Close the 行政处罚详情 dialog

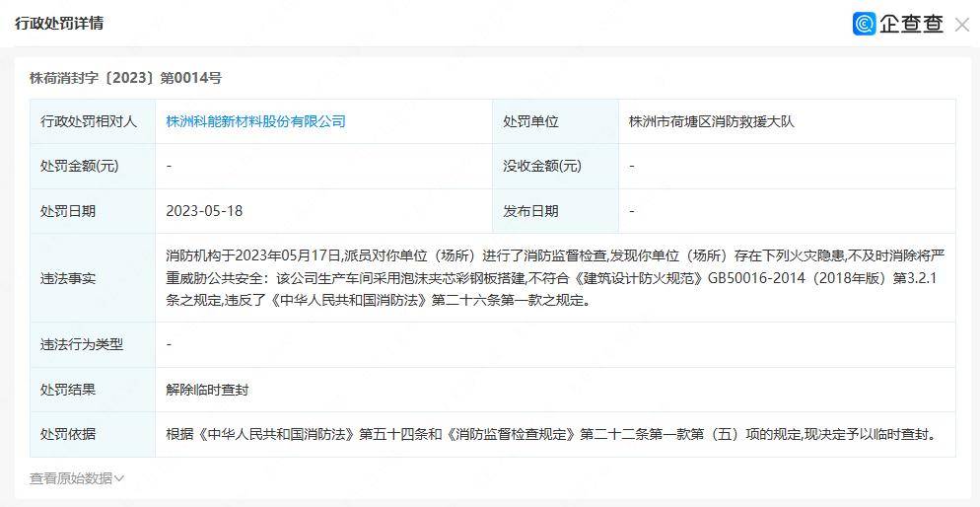pyautogui.click(x=962, y=25)
